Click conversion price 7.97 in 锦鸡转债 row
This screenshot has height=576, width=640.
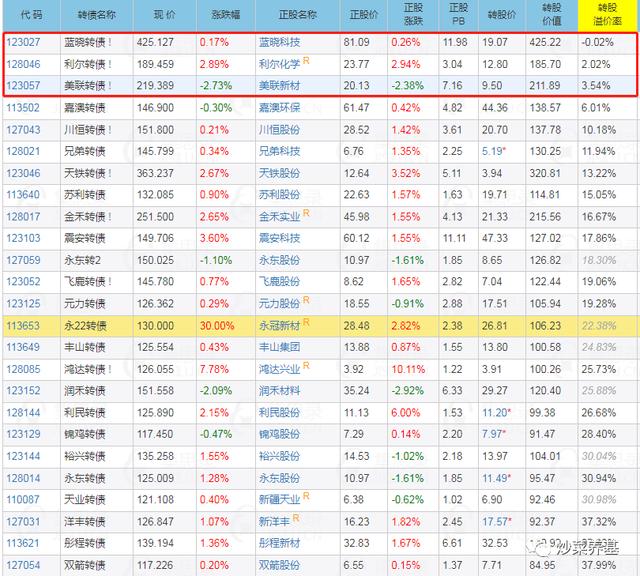coord(492,434)
